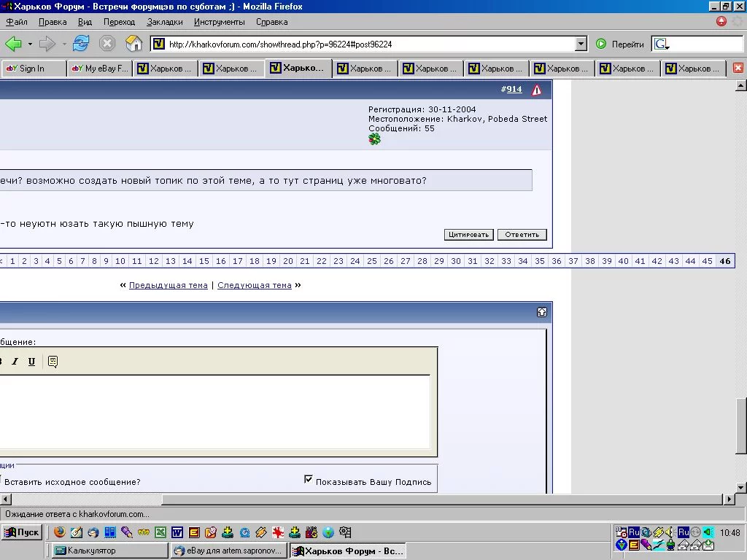This screenshot has height=560, width=747.
Task: Toggle the 'Показывать Вашу Подпись' checkbox
Action: click(x=309, y=480)
